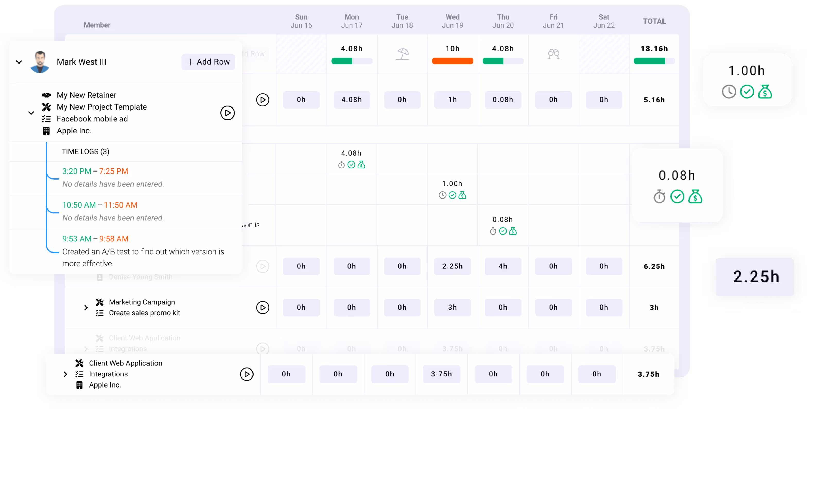This screenshot has width=837, height=504.
Task: Click green approved checkmark in 0.08h card
Action: [677, 196]
